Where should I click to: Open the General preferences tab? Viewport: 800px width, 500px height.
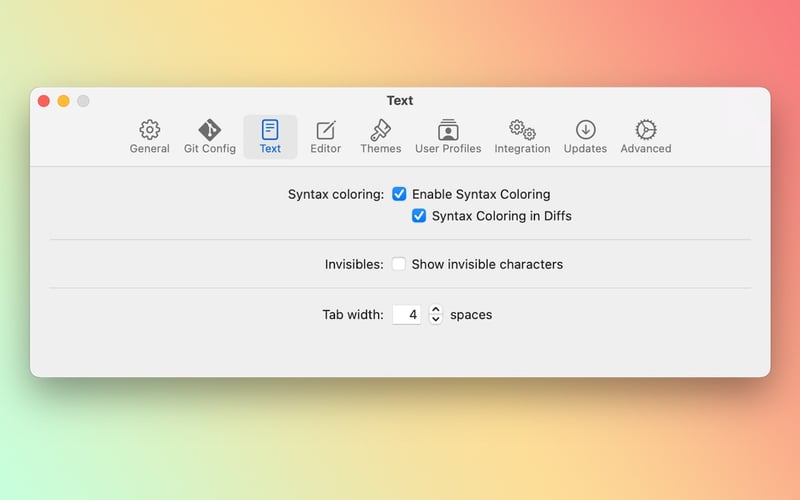(149, 137)
